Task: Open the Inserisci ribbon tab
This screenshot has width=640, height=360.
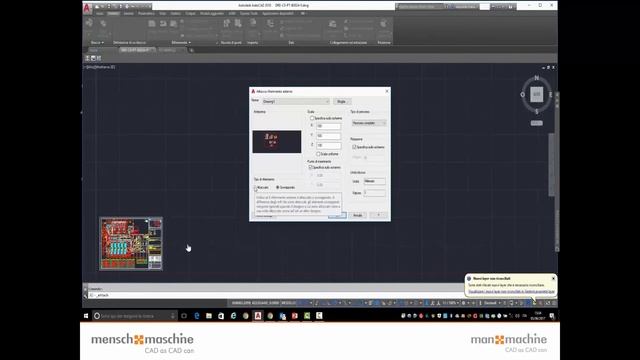Action: [x=113, y=13]
